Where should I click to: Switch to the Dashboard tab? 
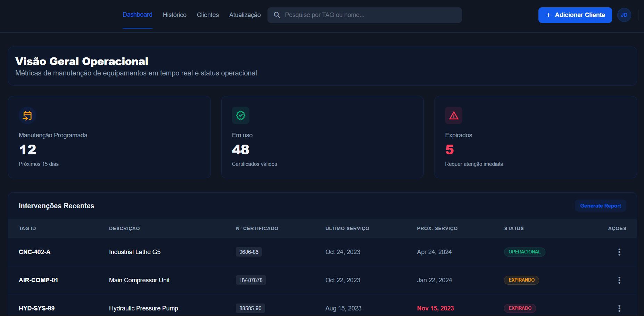137,15
